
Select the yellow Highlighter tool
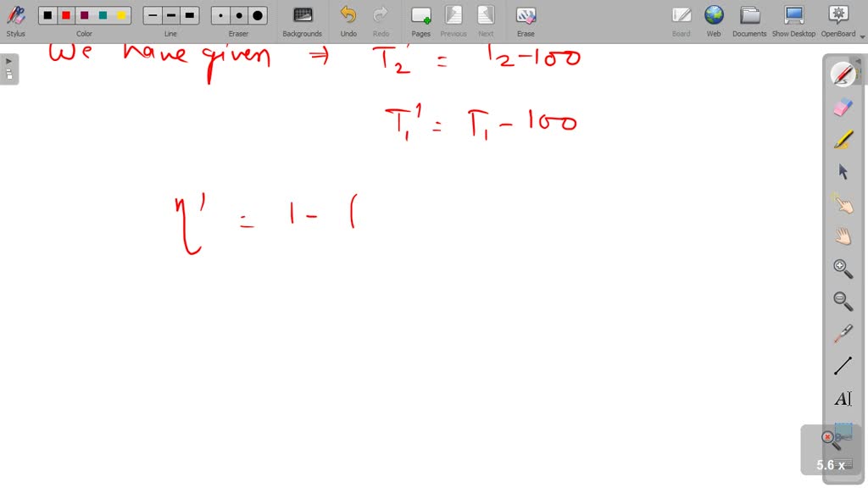coord(843,140)
